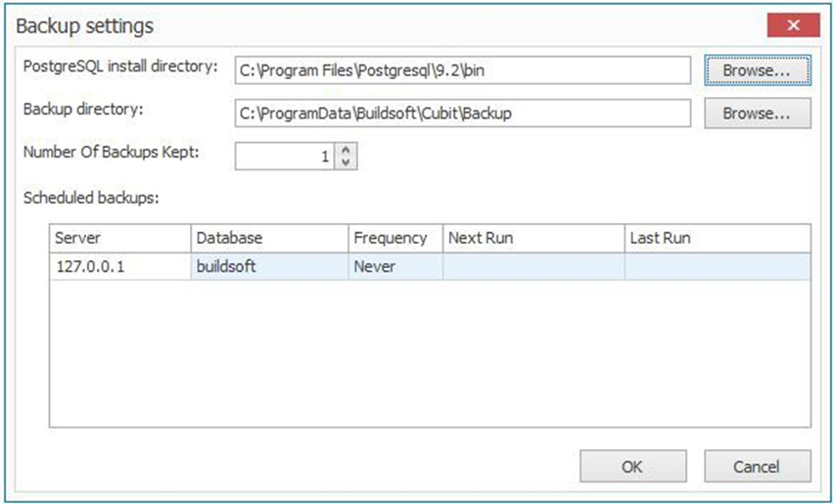
Task: Select the 127.0.0.1 server cell
Action: tap(120, 266)
